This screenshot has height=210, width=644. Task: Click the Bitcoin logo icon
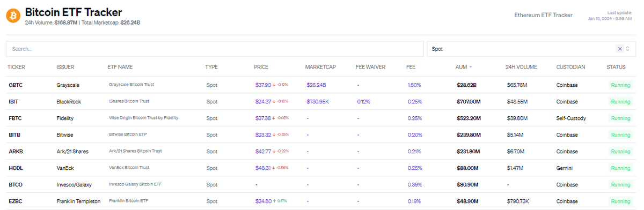pos(13,16)
